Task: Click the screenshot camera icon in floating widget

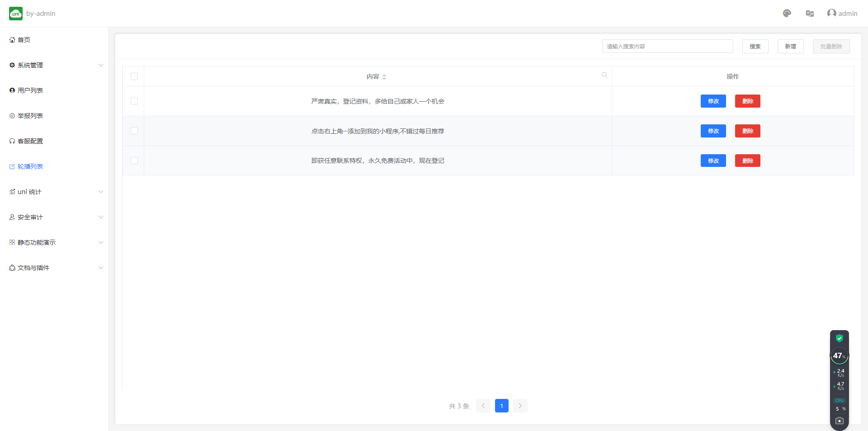Action: [840, 421]
